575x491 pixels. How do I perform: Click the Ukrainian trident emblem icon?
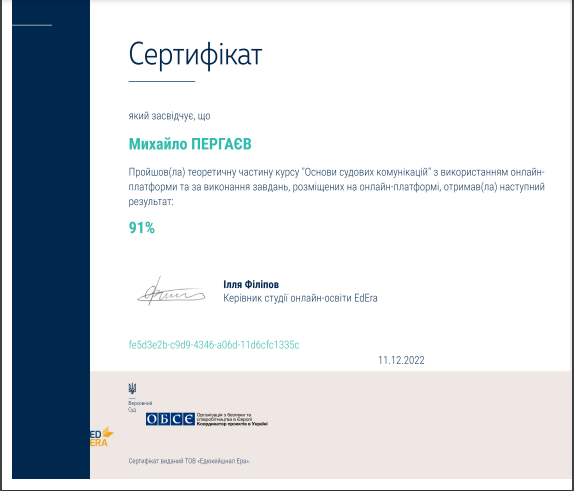[x=132, y=388]
